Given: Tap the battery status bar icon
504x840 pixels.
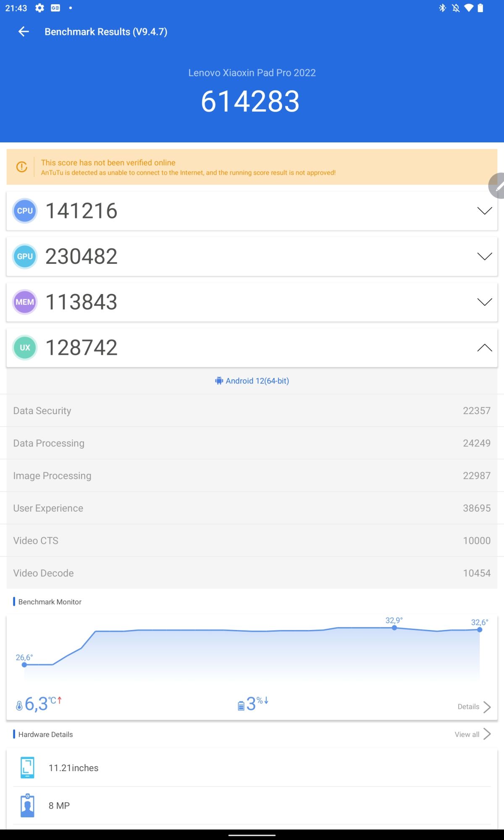Looking at the screenshot, I should 480,8.
